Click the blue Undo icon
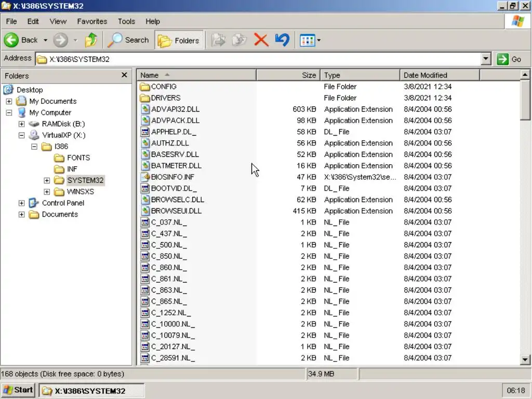532x399 pixels. point(282,40)
